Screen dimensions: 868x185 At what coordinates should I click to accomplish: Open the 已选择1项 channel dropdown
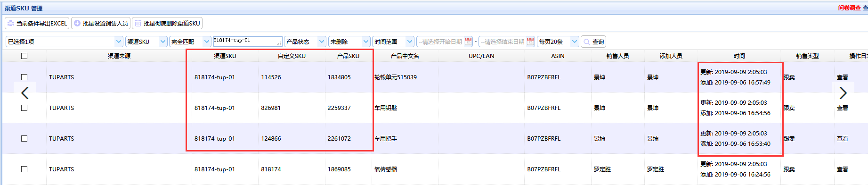tap(65, 42)
